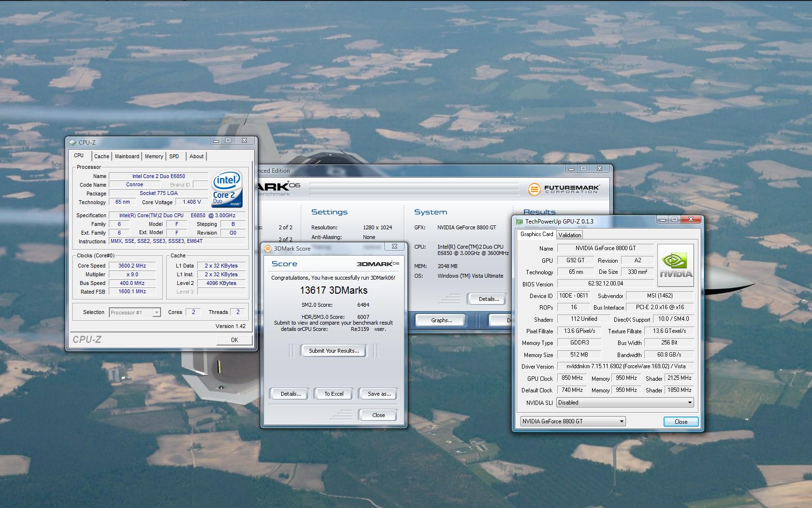Click Close in 3DMark Score dialog
This screenshot has height=508, width=812.
[378, 415]
